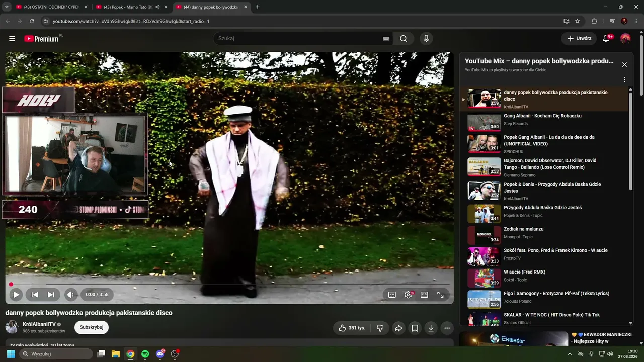This screenshot has height=362, width=644.
Task: Skip to the next video
Action: coord(51,295)
